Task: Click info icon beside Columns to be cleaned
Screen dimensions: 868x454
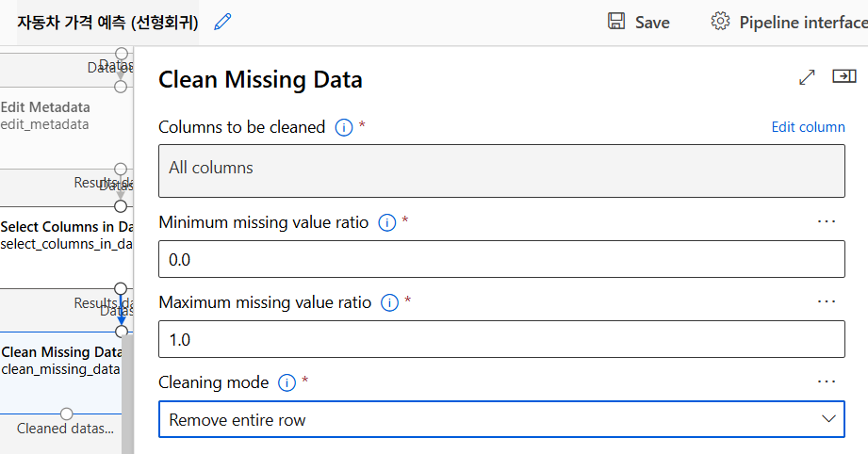Action: click(344, 127)
